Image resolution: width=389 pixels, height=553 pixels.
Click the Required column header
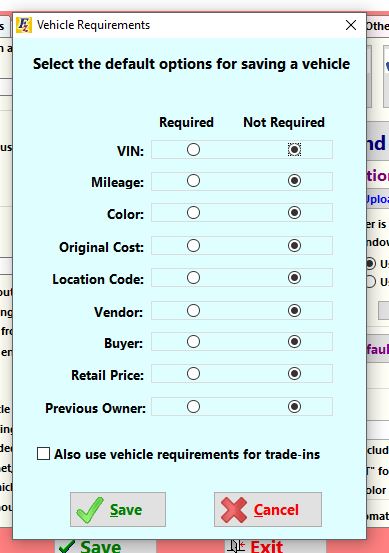pyautogui.click(x=186, y=122)
